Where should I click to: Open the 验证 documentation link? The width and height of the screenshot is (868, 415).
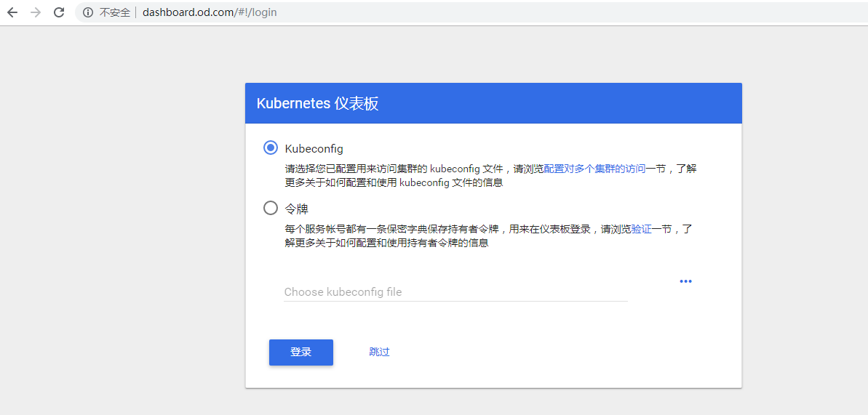click(x=641, y=228)
